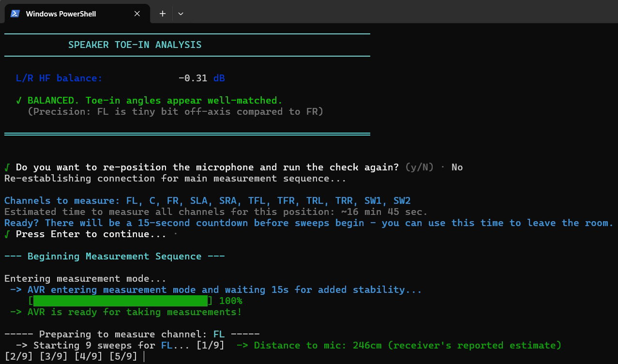Image resolution: width=618 pixels, height=364 pixels.
Task: Click checkmark before the re-position microphone question
Action: pos(7,167)
